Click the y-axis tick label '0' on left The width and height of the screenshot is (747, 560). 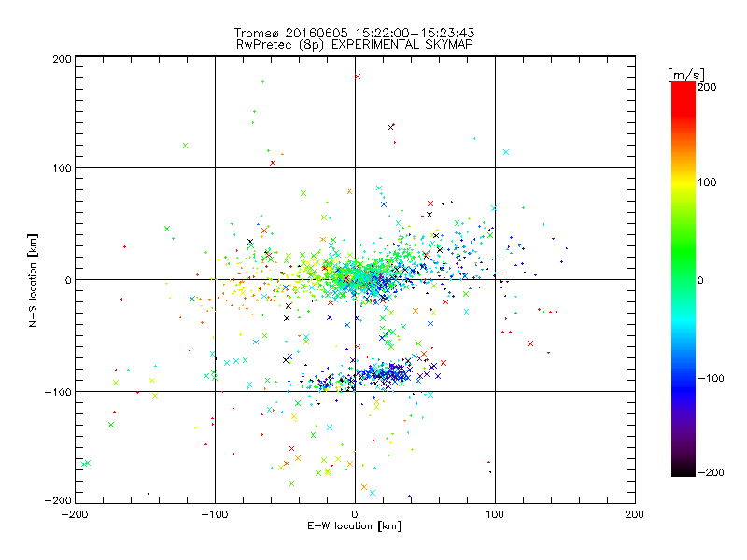coord(68,280)
